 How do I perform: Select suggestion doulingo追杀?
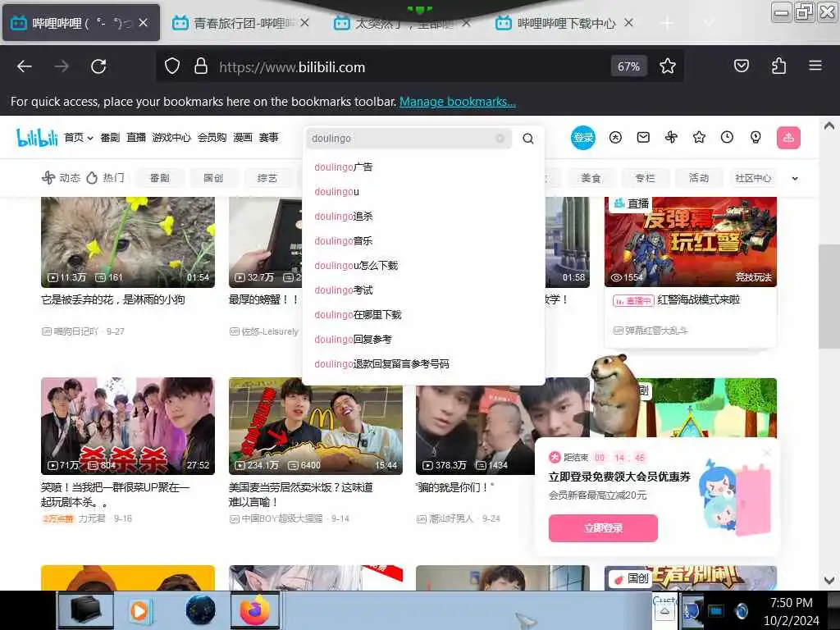tap(344, 217)
